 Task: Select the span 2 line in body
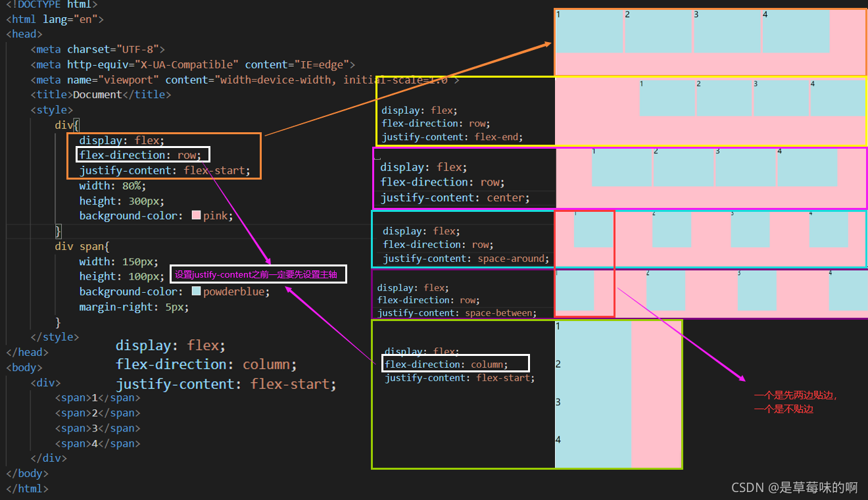click(x=97, y=413)
